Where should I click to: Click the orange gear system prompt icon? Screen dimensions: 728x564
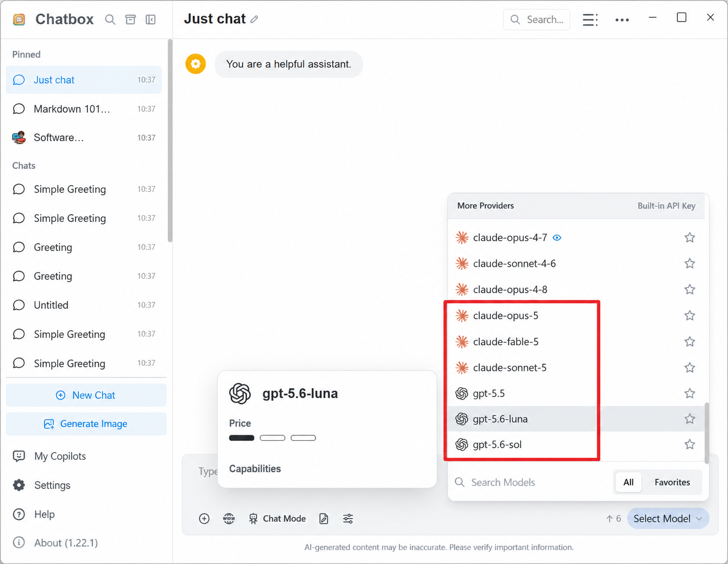pyautogui.click(x=196, y=64)
